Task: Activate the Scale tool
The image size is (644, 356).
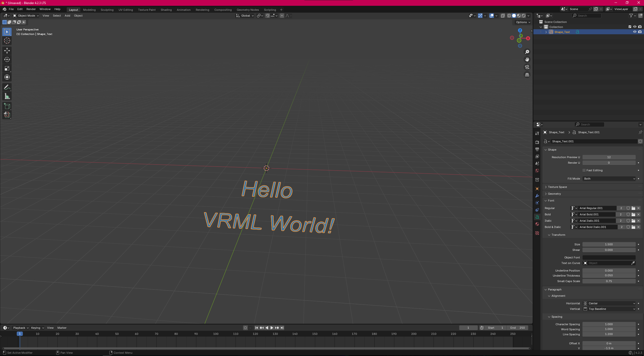Action: coord(7,68)
